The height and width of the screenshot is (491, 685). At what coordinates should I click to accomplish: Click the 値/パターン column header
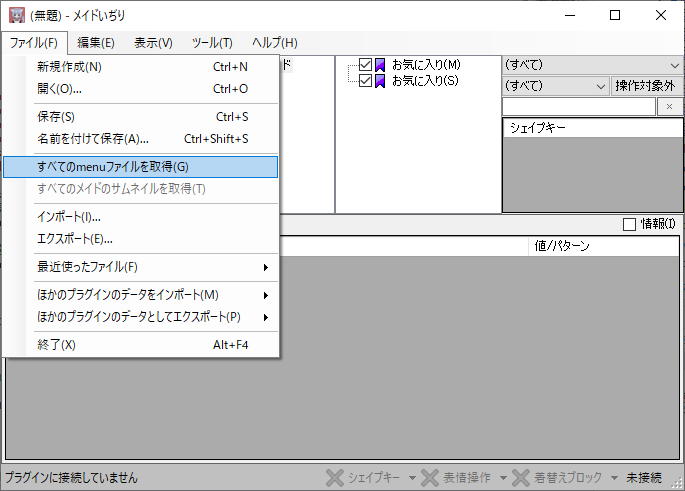(x=602, y=246)
